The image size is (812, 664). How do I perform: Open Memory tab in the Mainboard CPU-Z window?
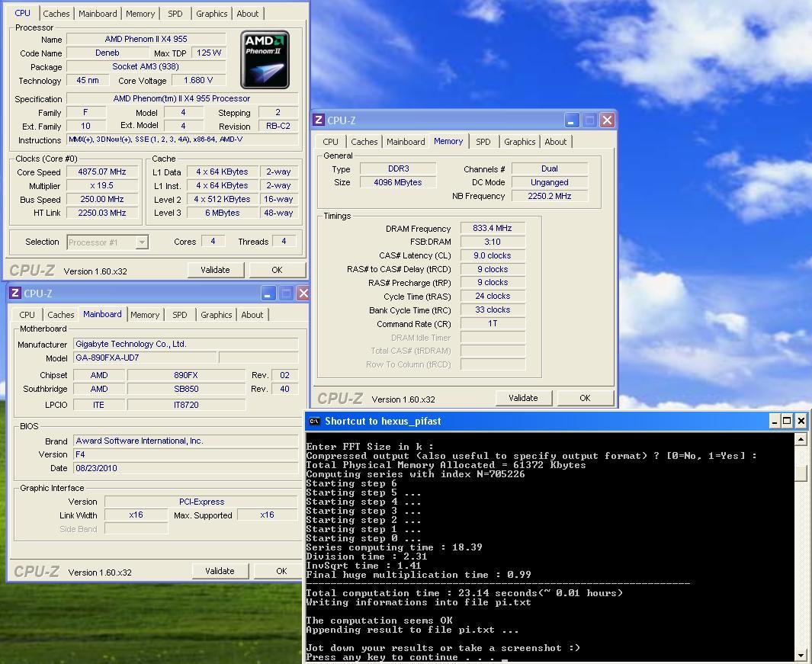(x=145, y=315)
